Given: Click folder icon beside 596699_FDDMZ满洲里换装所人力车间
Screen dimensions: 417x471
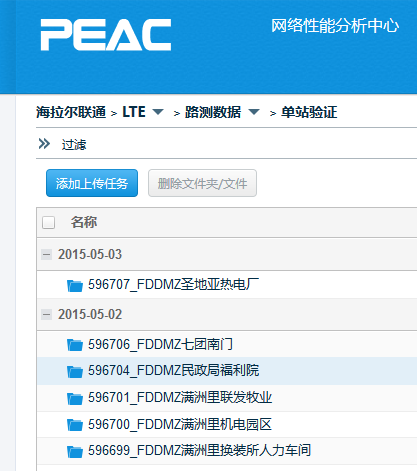Looking at the screenshot, I should tap(75, 451).
